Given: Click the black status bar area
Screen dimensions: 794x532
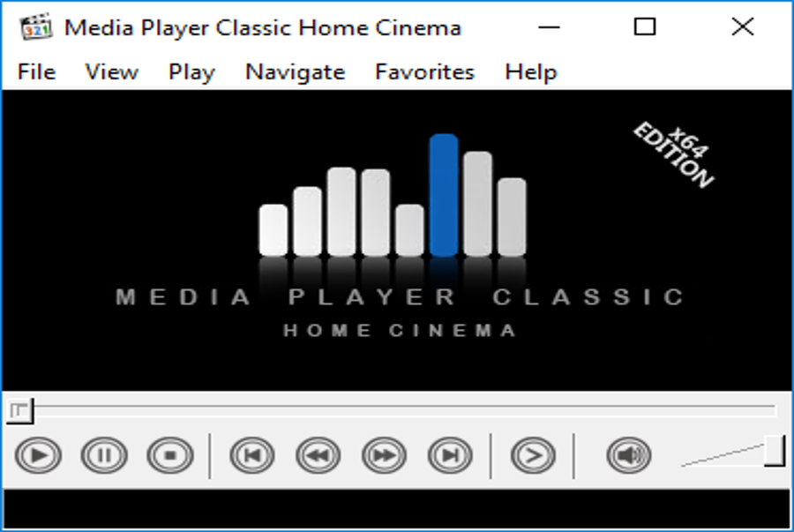Looking at the screenshot, I should pos(397,509).
